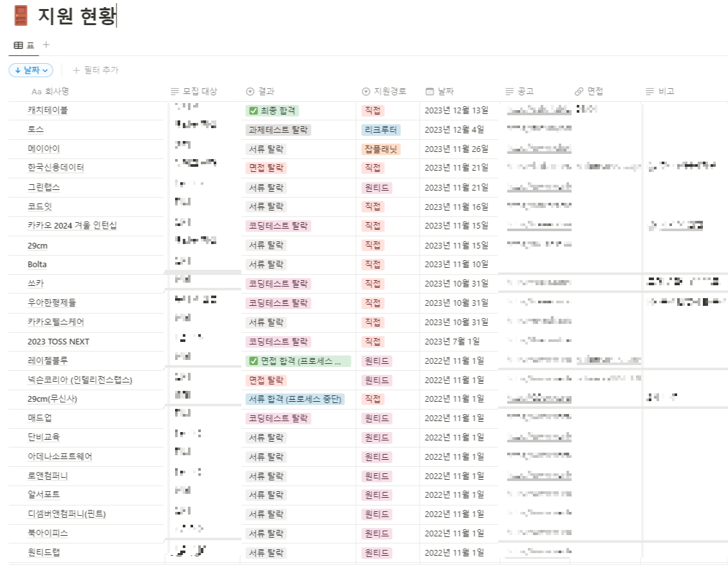Click 원티드 tag in 그린랩스 row
The height and width of the screenshot is (566, 728).
[377, 188]
